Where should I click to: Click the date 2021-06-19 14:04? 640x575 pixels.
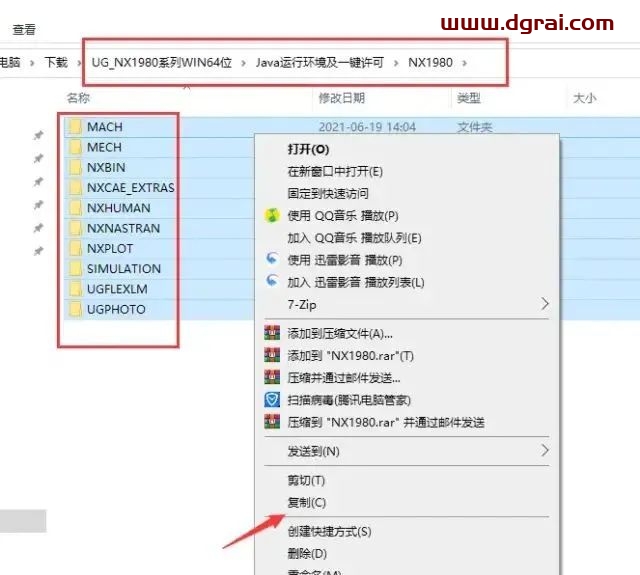pyautogui.click(x=367, y=127)
